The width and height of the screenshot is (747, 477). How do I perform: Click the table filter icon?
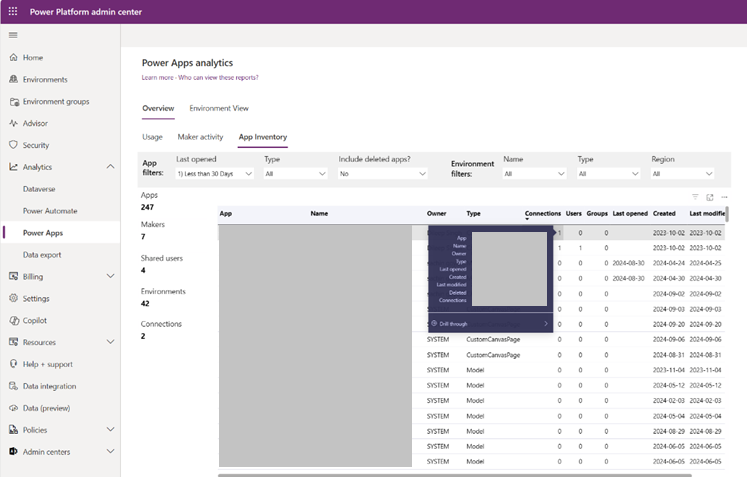coord(695,197)
